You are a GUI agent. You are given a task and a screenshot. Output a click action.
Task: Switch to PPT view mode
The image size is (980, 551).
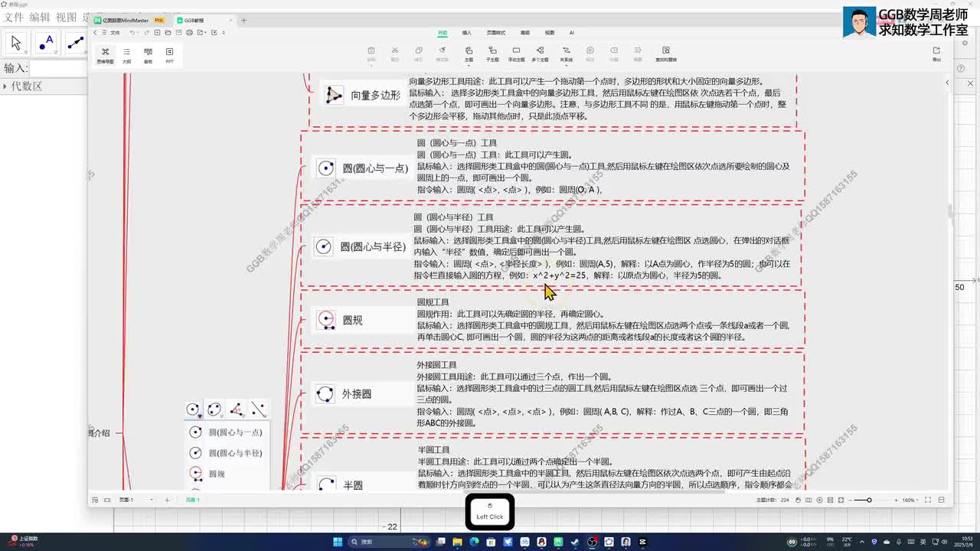click(169, 55)
